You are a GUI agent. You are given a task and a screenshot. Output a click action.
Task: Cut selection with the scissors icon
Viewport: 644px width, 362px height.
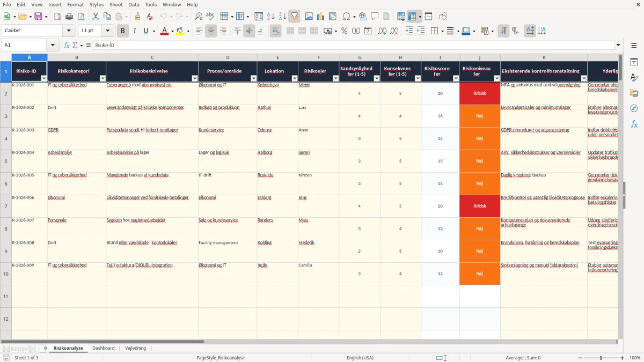coord(96,17)
